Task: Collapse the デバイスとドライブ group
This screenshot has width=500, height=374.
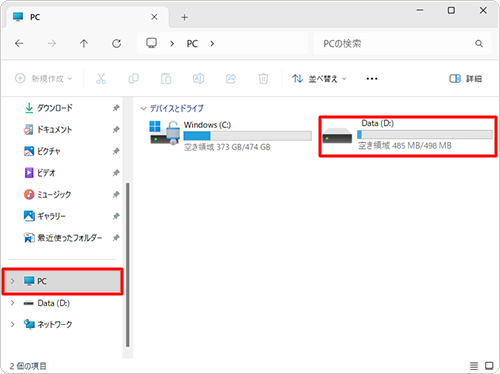Action: [x=144, y=109]
